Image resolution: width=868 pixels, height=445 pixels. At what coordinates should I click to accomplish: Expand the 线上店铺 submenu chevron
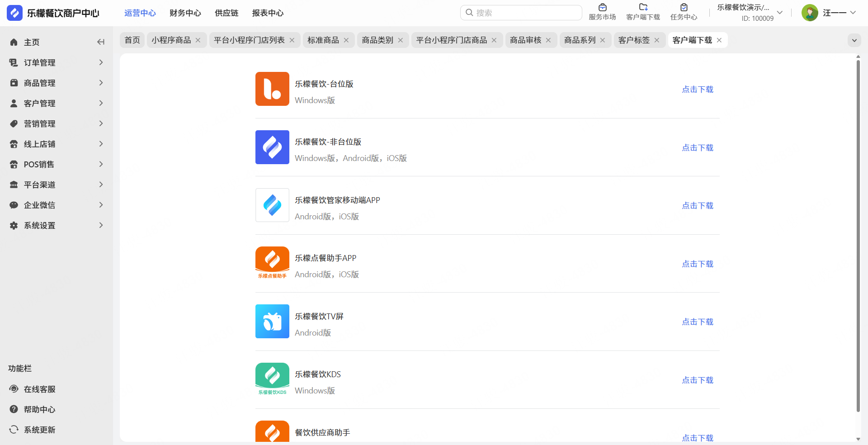click(x=101, y=144)
